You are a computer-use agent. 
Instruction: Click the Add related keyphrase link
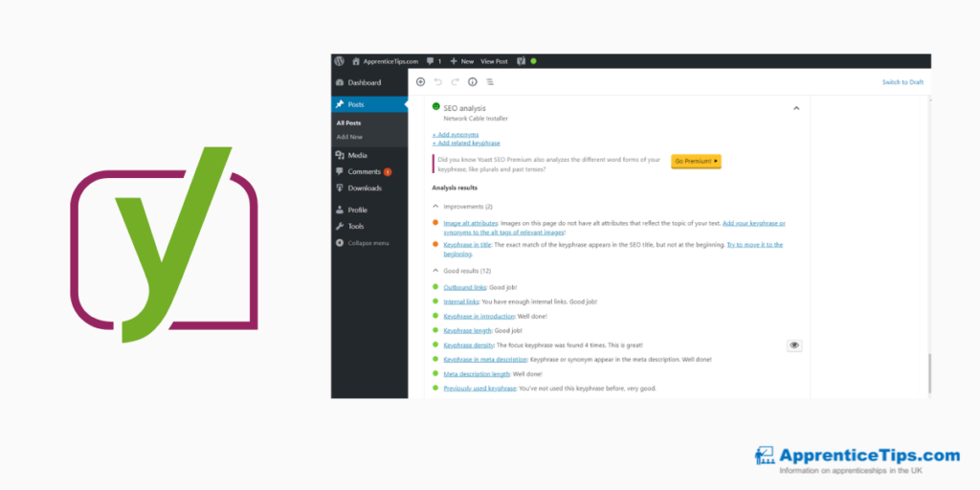coord(466,144)
